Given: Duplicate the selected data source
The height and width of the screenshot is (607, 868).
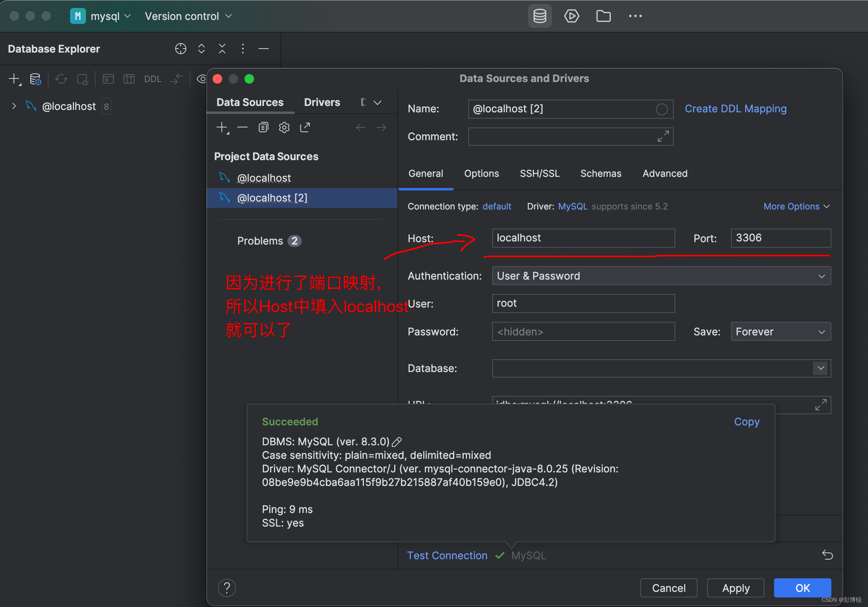Looking at the screenshot, I should (263, 127).
